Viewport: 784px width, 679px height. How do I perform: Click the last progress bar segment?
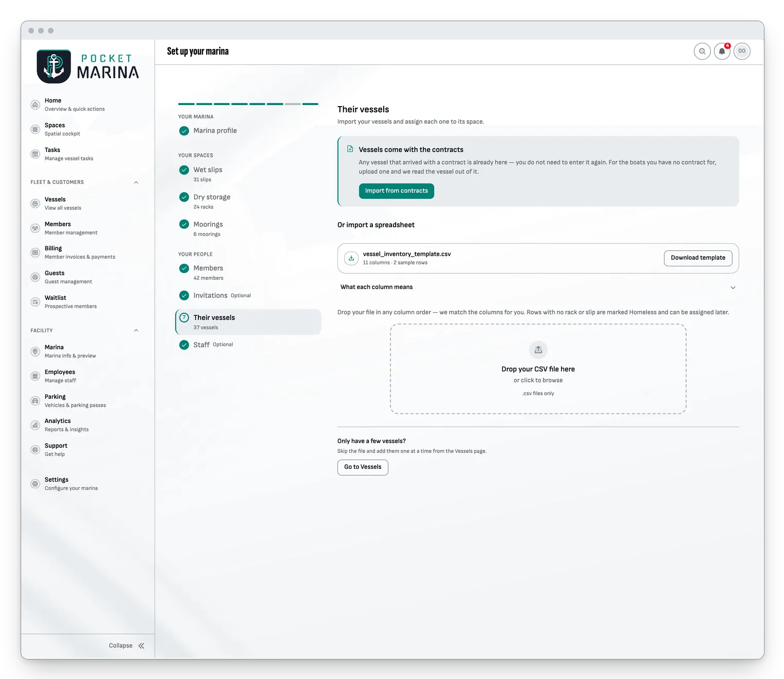click(x=310, y=104)
